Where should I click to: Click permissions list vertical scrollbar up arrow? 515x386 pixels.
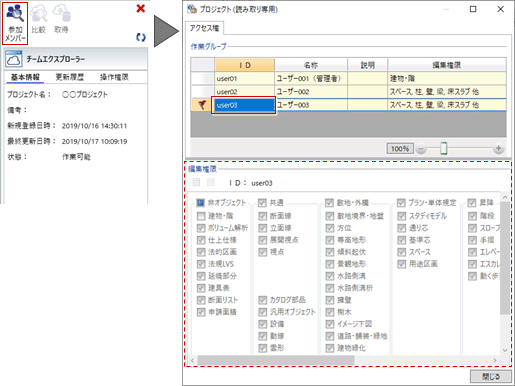pyautogui.click(x=505, y=198)
